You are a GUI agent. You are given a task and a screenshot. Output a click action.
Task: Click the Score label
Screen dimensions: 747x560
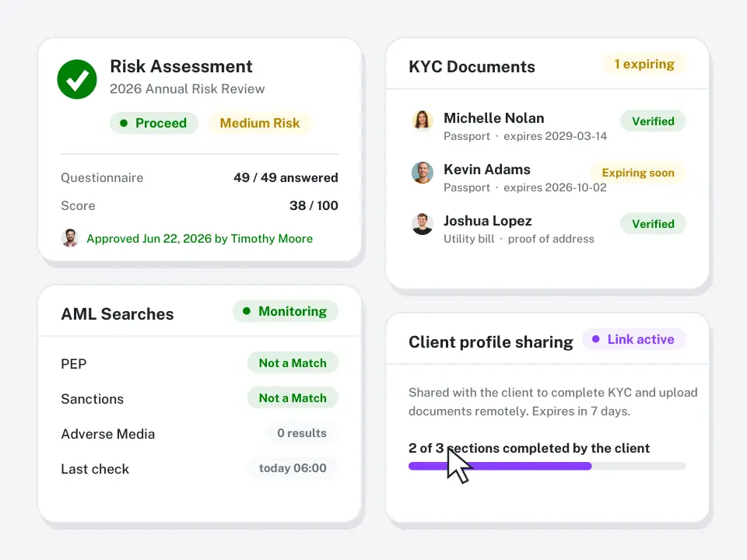click(78, 205)
